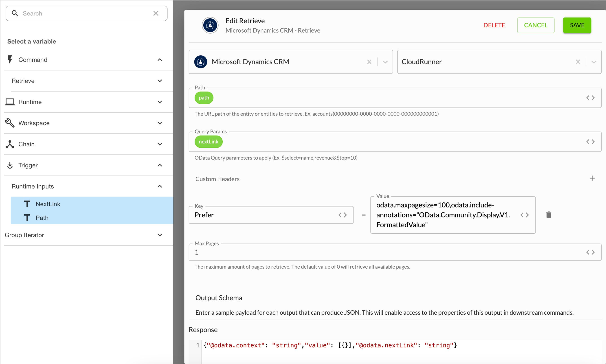Click the Max Pages help text

pos(302,267)
